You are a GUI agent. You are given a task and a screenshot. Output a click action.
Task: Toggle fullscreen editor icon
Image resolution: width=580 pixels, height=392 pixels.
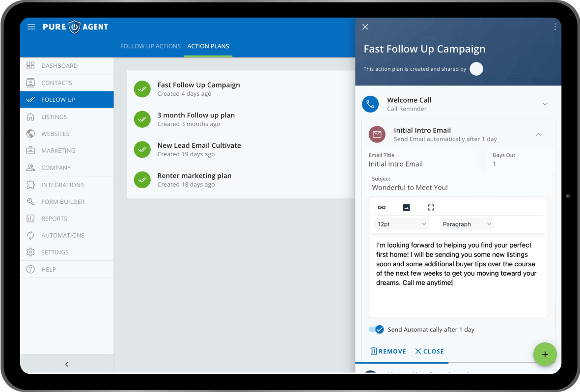coord(431,207)
